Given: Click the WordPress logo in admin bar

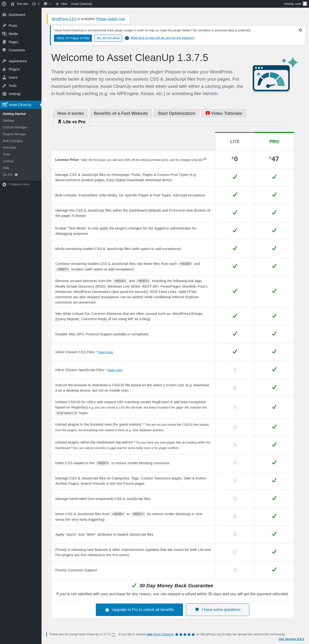Looking at the screenshot, I should coord(4,4).
